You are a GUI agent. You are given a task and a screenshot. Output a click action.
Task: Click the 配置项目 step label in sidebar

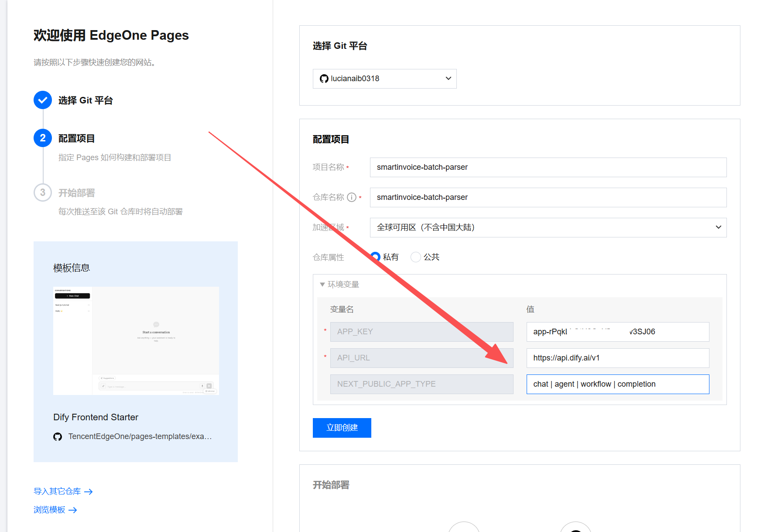(77, 138)
